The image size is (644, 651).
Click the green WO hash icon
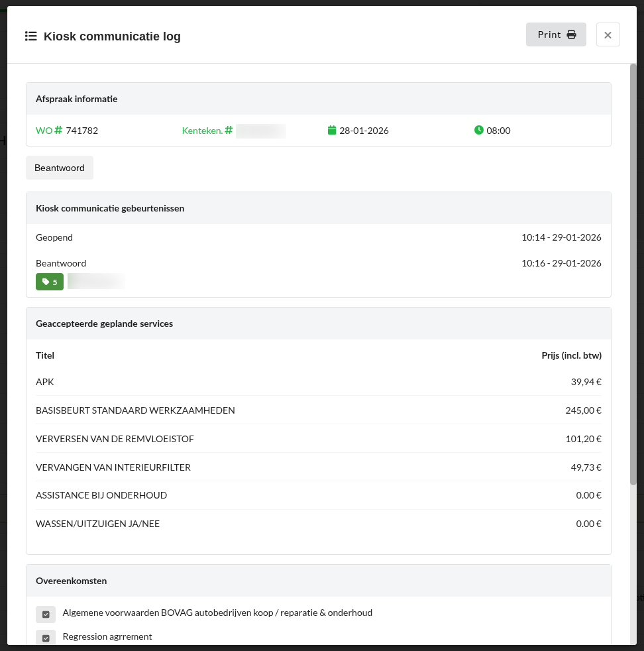(58, 131)
